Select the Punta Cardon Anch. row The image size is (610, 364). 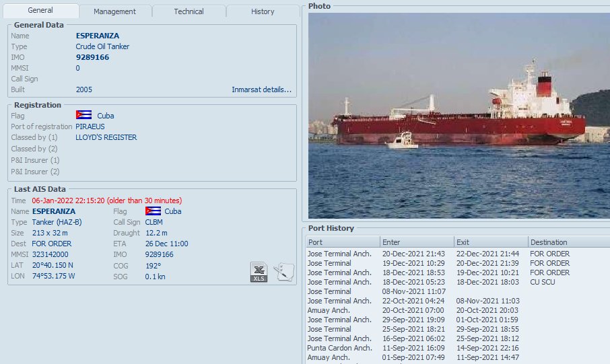pos(458,348)
